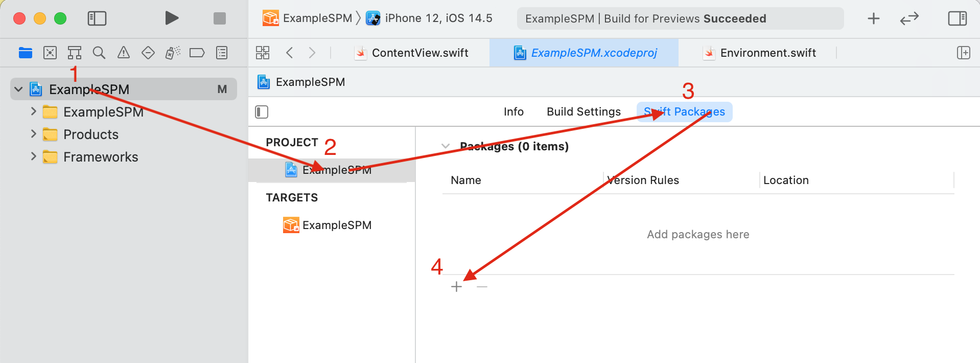Click ExampleSPM in the jump bar
980x363 pixels.
pos(301,82)
